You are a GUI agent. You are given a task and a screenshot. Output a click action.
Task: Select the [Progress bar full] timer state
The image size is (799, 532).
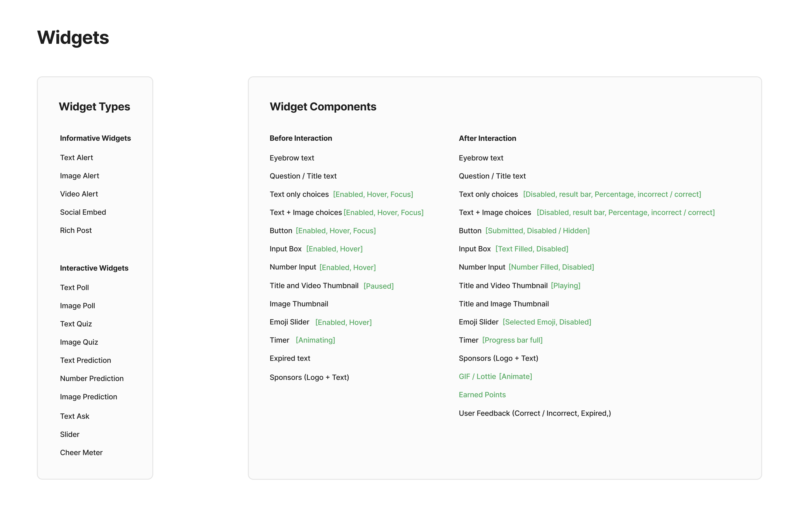tap(513, 340)
